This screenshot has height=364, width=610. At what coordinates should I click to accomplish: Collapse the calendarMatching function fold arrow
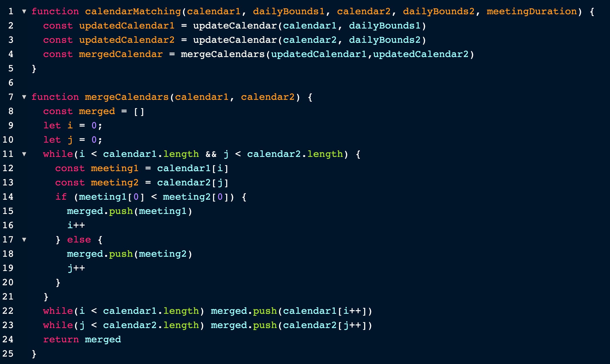(24, 11)
